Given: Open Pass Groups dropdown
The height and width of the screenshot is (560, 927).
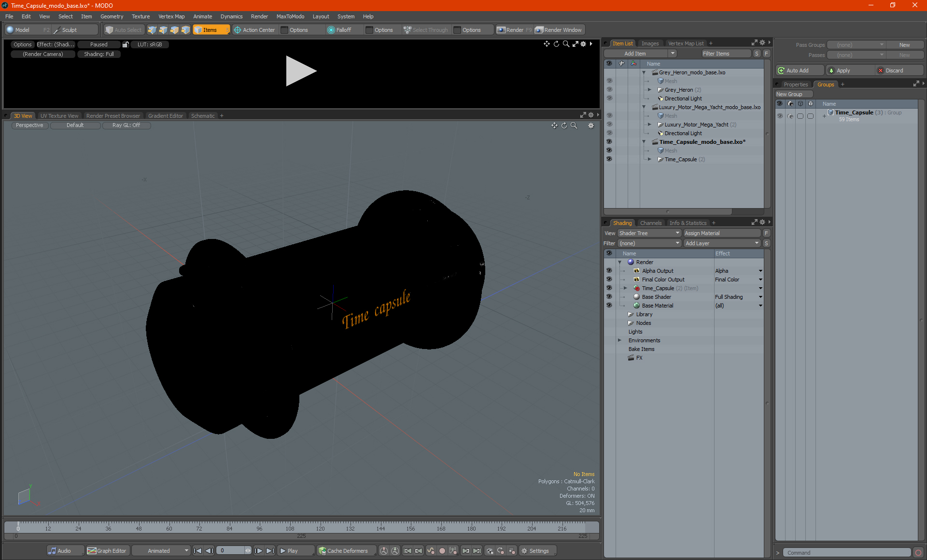Looking at the screenshot, I should (857, 45).
